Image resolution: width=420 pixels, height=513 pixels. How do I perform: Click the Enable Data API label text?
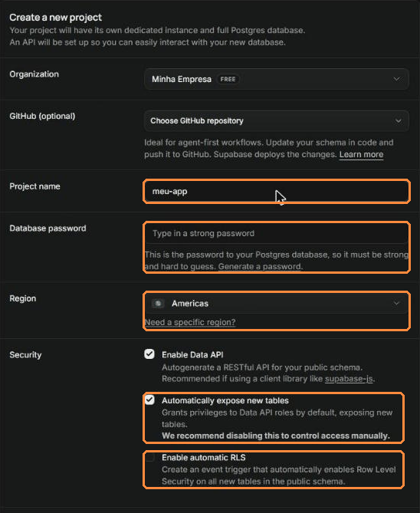pos(192,354)
